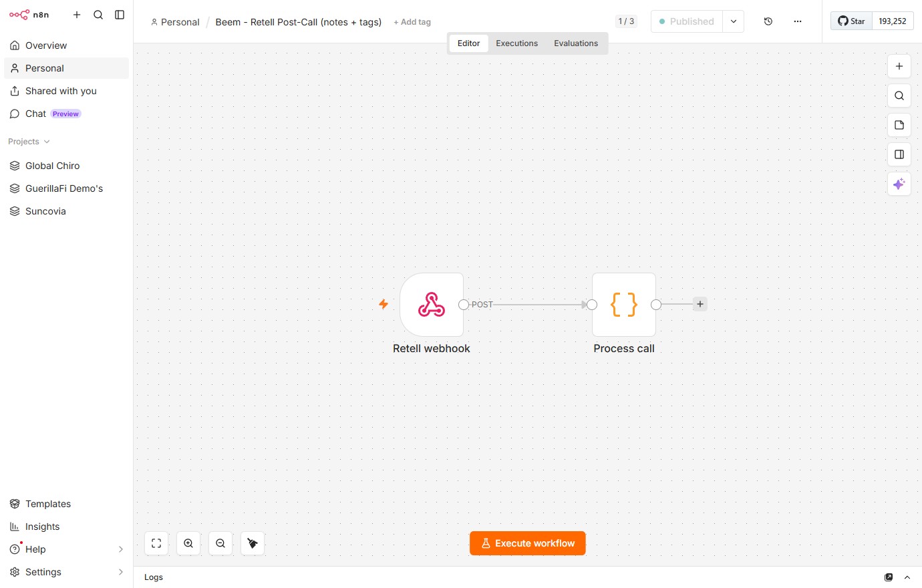The width and height of the screenshot is (922, 588).
Task: Expand the Help menu
Action: coord(66,549)
